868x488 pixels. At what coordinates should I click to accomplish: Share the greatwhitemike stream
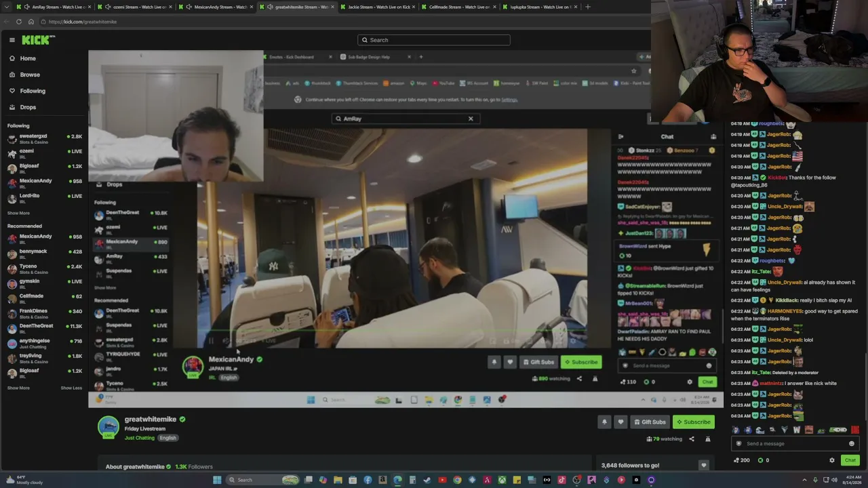tap(692, 439)
